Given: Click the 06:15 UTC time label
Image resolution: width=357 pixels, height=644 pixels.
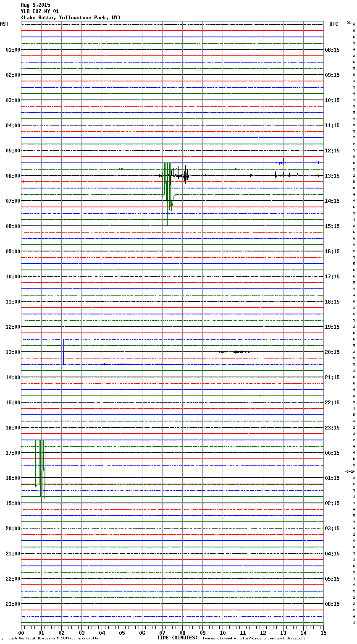Looking at the screenshot, I should 332,604.
